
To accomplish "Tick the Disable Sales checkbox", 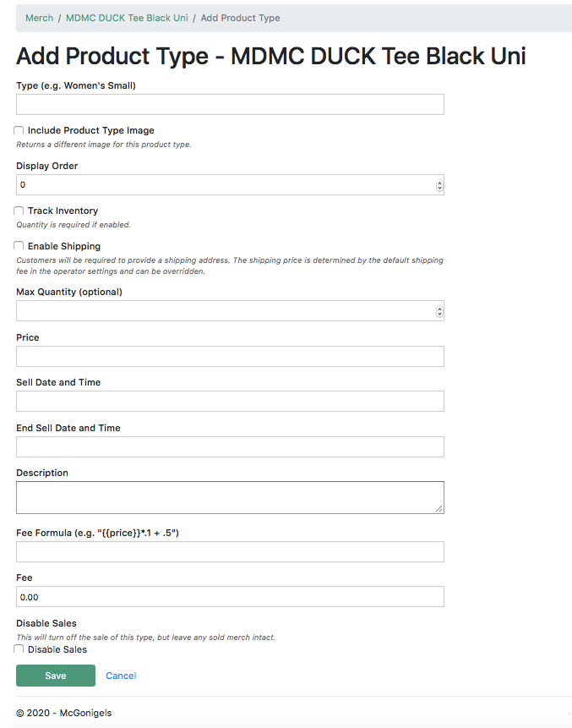I will (19, 649).
